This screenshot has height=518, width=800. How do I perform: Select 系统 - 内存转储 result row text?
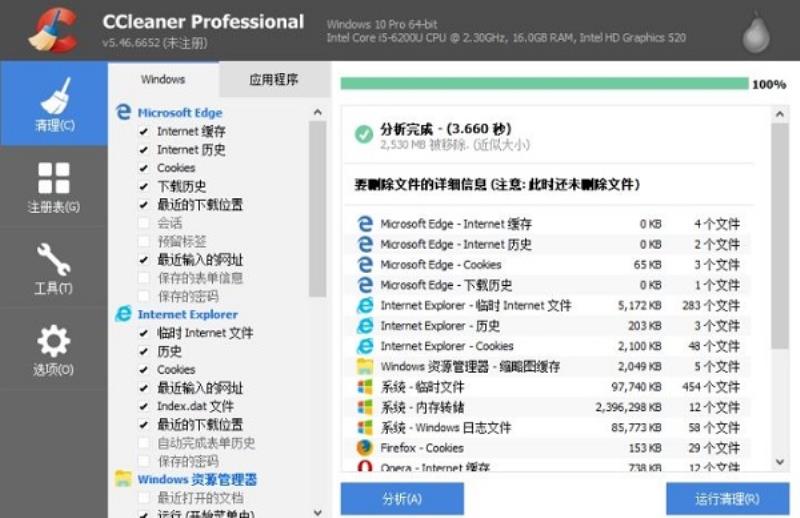point(422,407)
